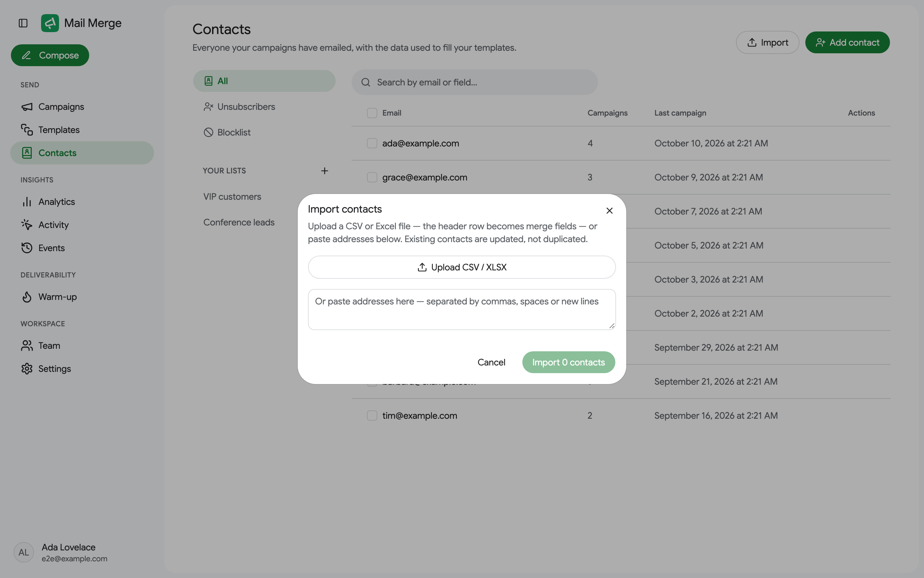The height and width of the screenshot is (578, 924).
Task: Click the search magnifier icon
Action: pos(366,83)
